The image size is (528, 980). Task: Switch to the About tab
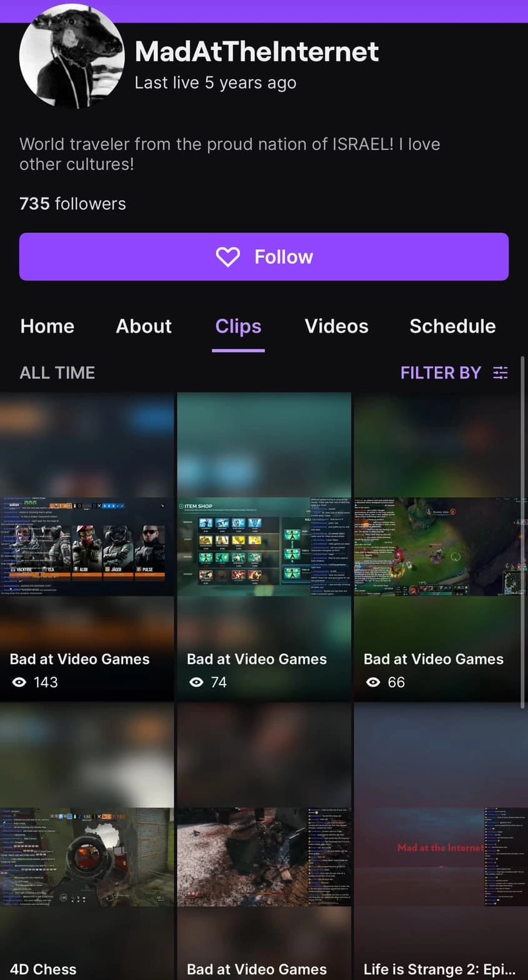tap(144, 326)
